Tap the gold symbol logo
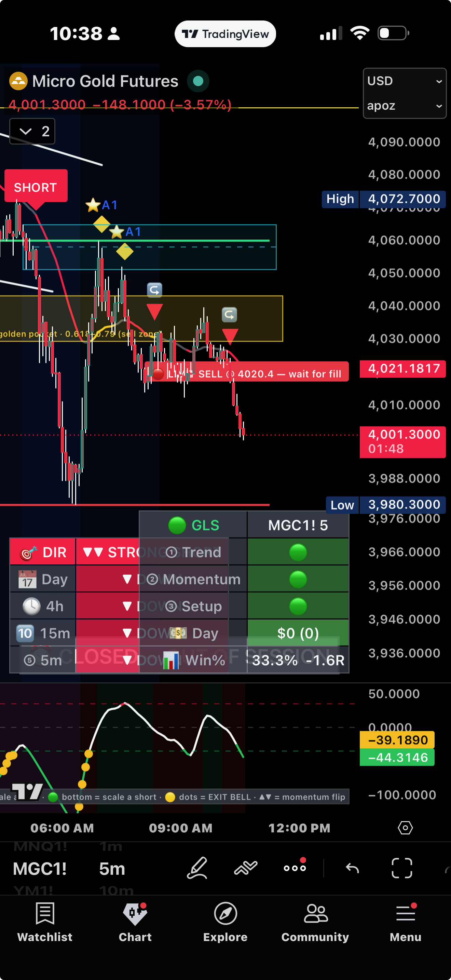 coord(18,81)
